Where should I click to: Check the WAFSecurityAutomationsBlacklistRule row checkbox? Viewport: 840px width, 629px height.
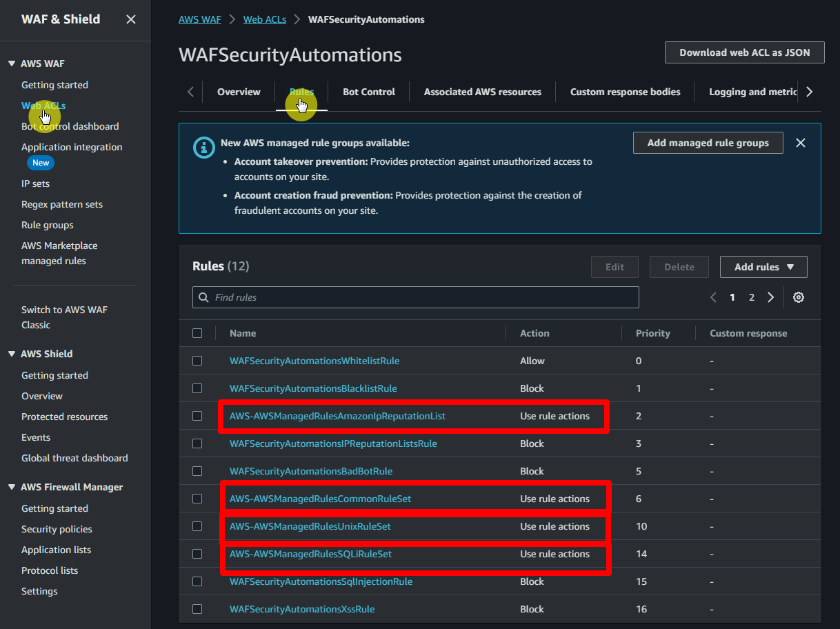[197, 388]
